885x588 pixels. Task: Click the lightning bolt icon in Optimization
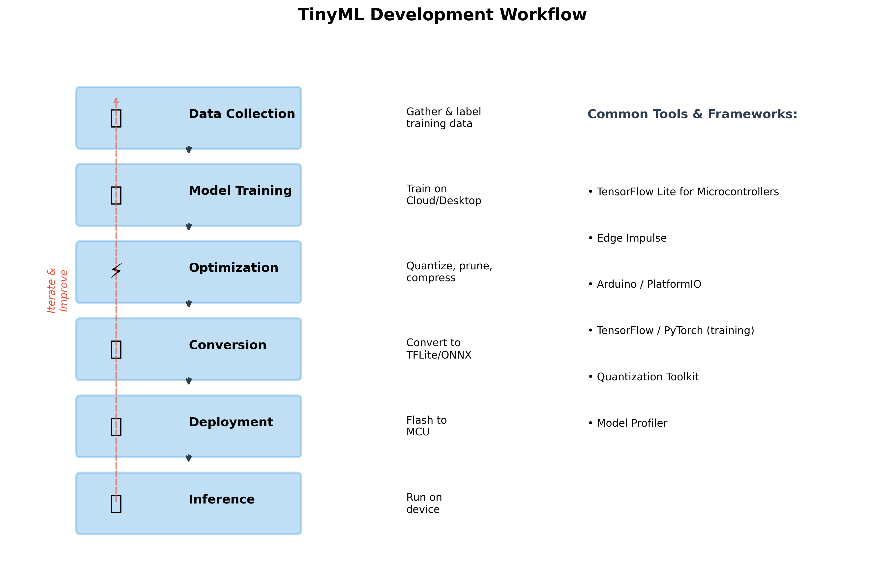(116, 271)
